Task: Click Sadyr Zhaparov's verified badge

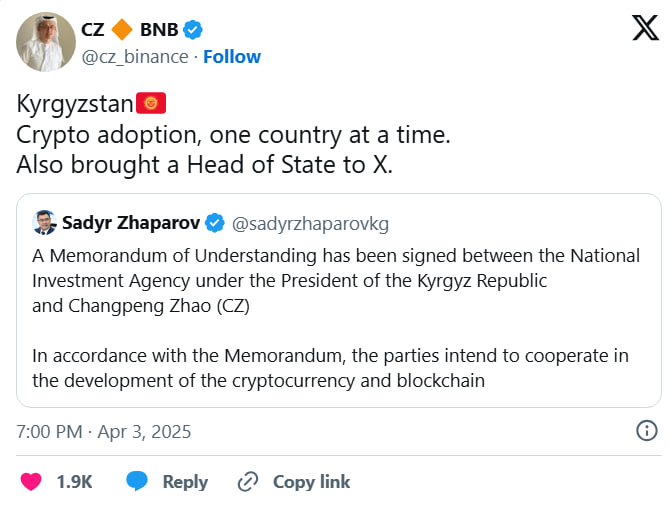Action: tap(215, 221)
